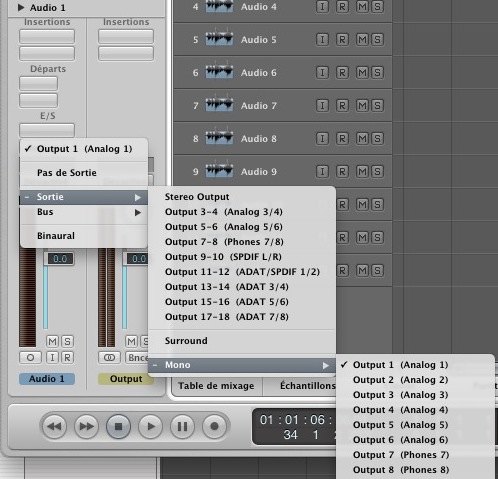Toggle input monitoring on Audio 4 track
This screenshot has height=479, width=498.
[322, 6]
